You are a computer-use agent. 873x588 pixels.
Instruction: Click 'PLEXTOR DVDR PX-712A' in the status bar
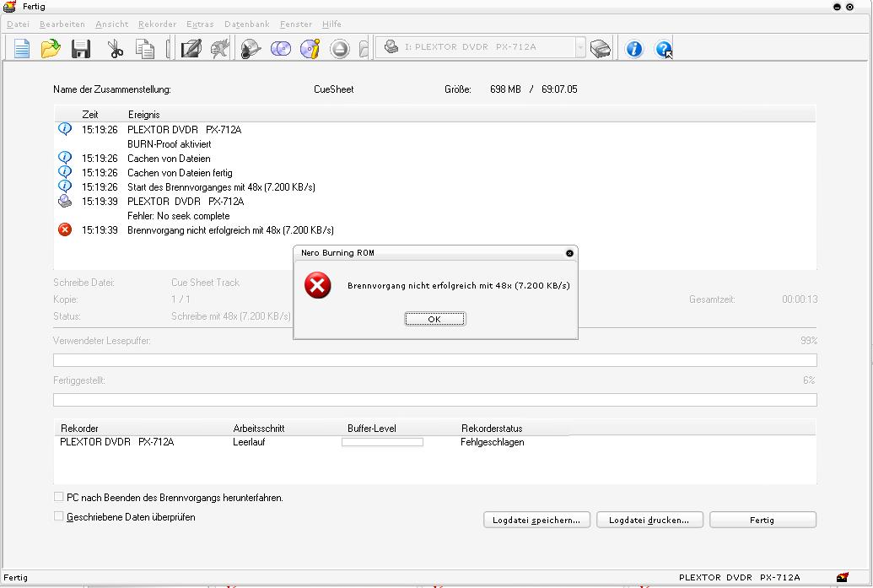point(740,577)
